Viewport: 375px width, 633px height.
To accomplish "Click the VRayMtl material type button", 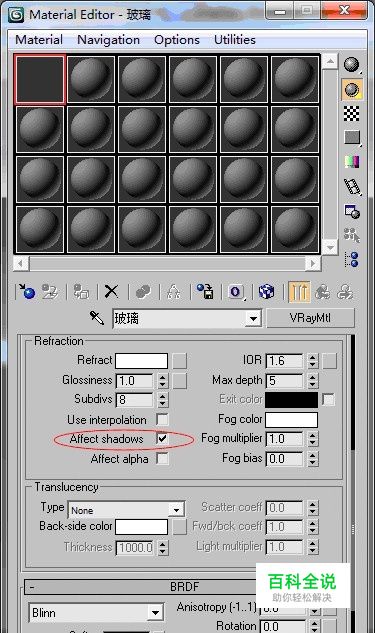I will click(x=310, y=318).
